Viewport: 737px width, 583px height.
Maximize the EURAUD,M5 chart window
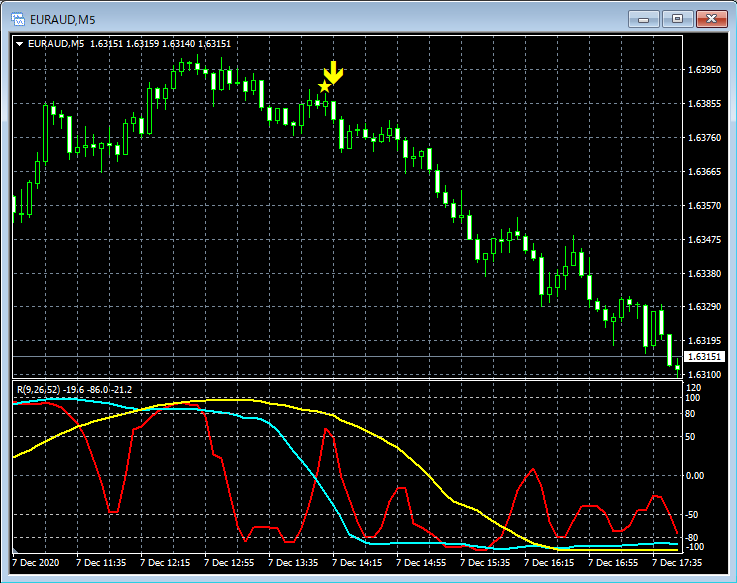(678, 18)
